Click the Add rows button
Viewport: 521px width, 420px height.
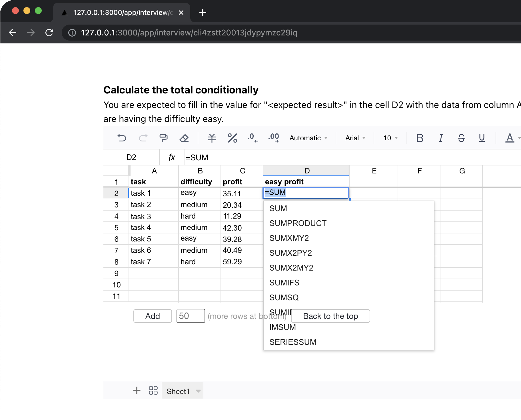click(153, 316)
